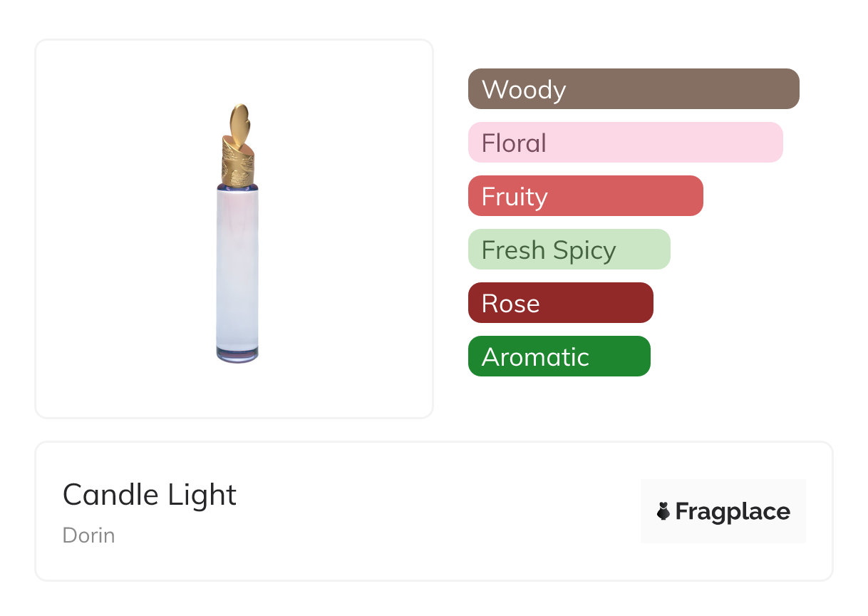This screenshot has width=868, height=616.
Task: Open the Candle Light fragrance title
Action: coord(150,495)
